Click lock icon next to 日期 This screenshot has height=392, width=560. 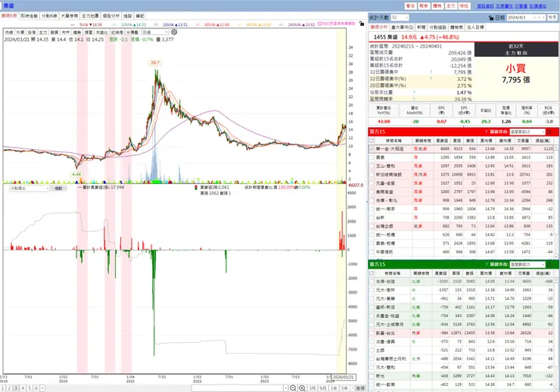point(491,17)
